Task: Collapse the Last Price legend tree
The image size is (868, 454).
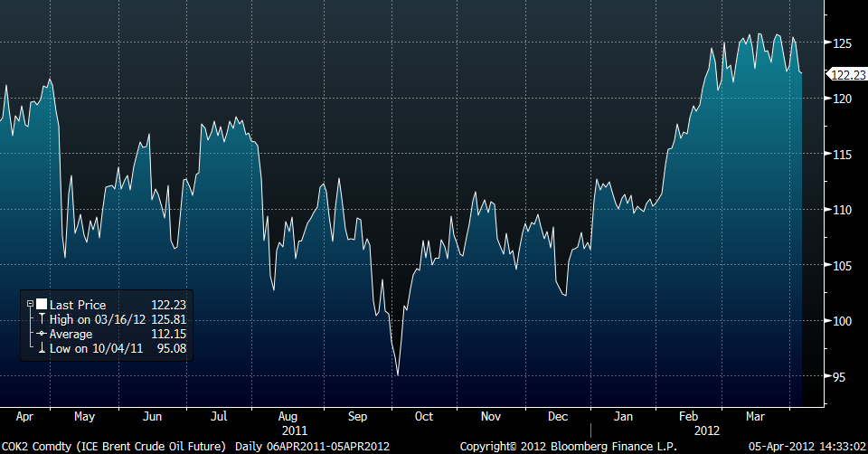Action: (x=30, y=305)
